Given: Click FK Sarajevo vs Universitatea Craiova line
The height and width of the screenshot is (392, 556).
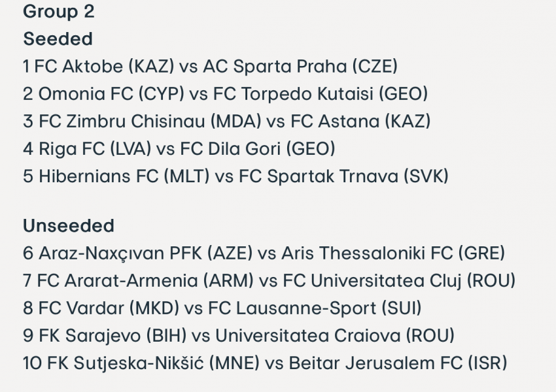Looking at the screenshot, I should click(239, 336).
